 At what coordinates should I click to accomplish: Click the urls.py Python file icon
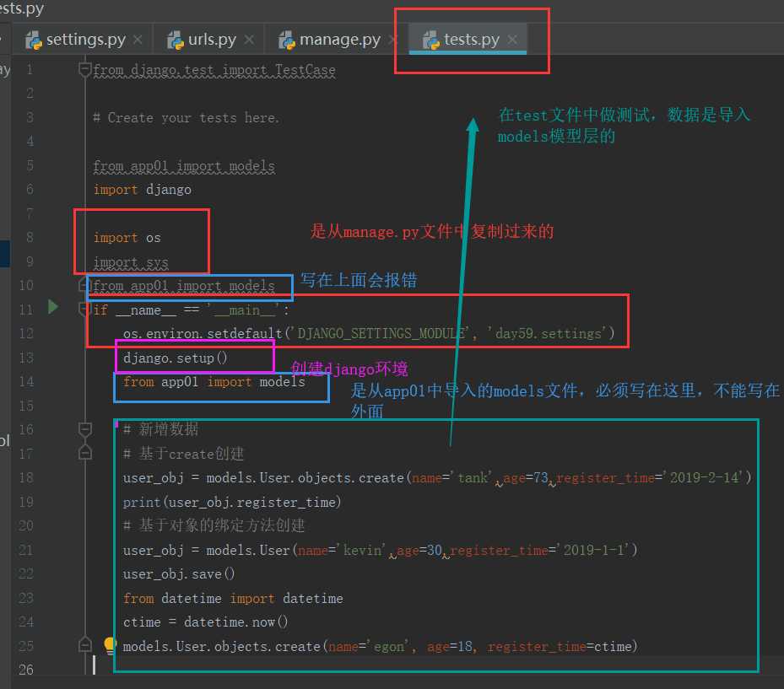tap(176, 40)
